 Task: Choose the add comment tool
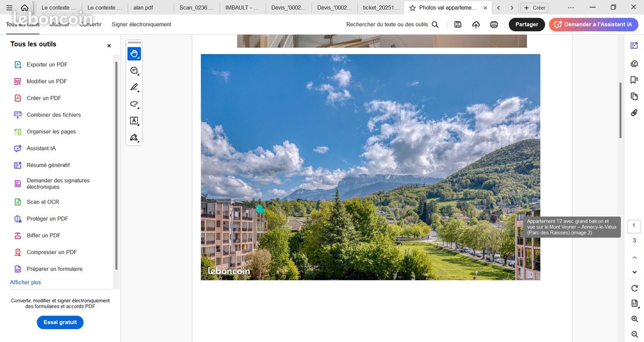pos(134,71)
